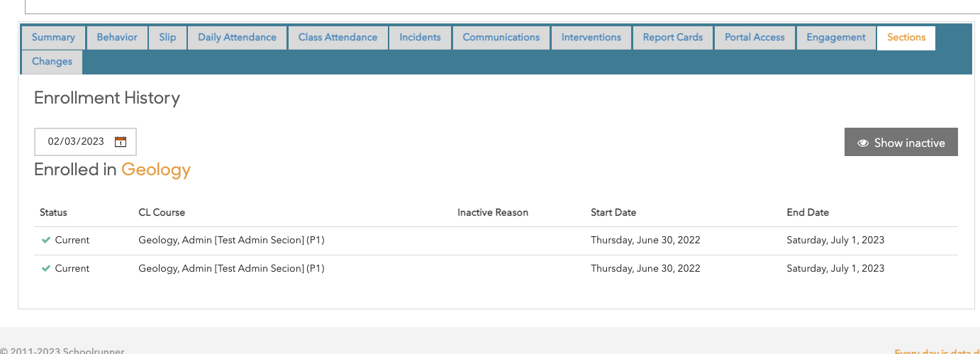Select the Slip tab
This screenshot has width=980, height=354.
[x=167, y=38]
